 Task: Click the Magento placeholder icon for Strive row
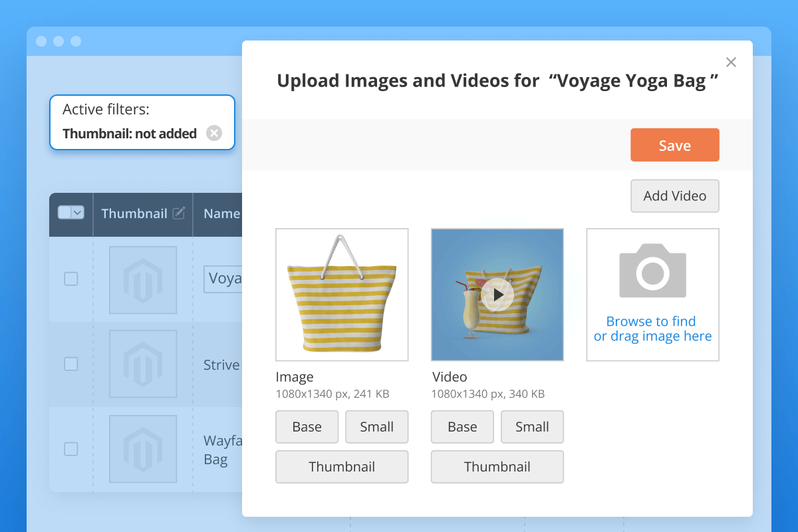(x=143, y=364)
